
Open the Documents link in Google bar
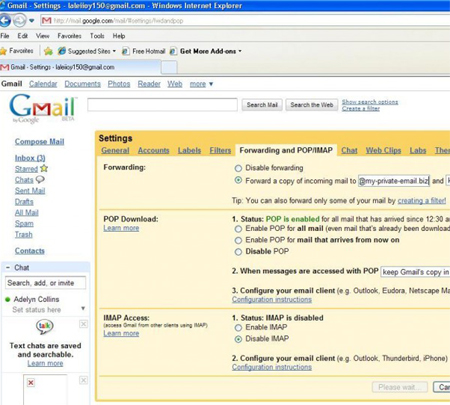pyautogui.click(x=83, y=84)
